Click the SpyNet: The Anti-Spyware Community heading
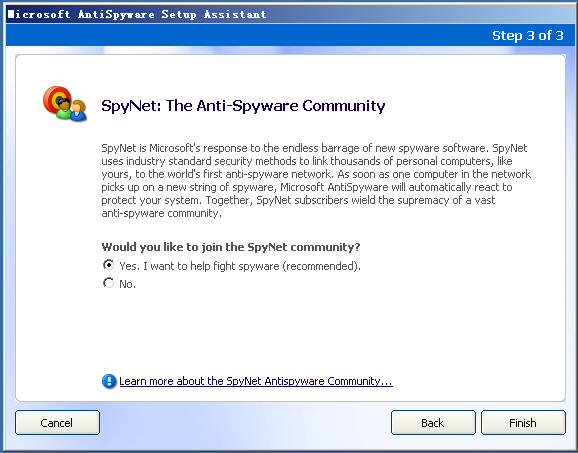 coord(243,106)
